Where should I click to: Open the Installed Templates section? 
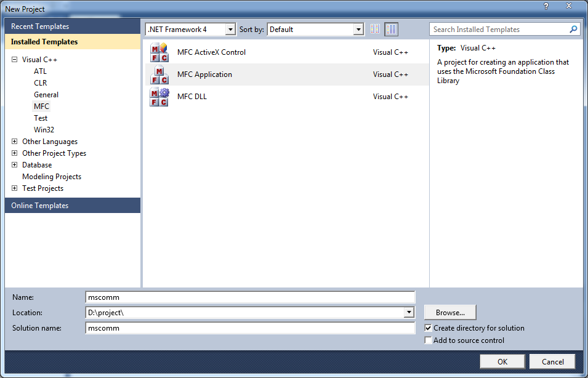point(73,42)
